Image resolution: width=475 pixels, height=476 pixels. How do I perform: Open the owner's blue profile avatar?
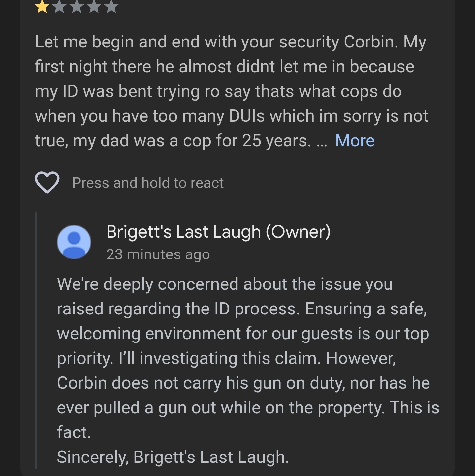(74, 242)
